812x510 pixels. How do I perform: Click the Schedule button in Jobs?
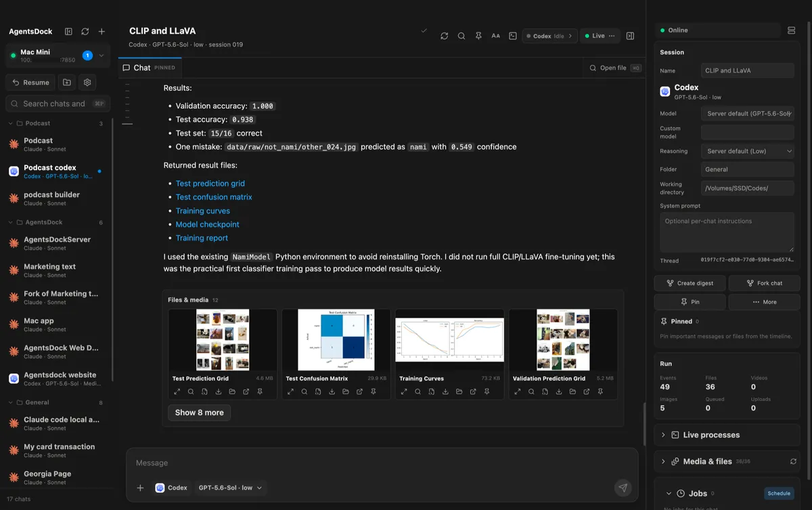[x=779, y=494]
